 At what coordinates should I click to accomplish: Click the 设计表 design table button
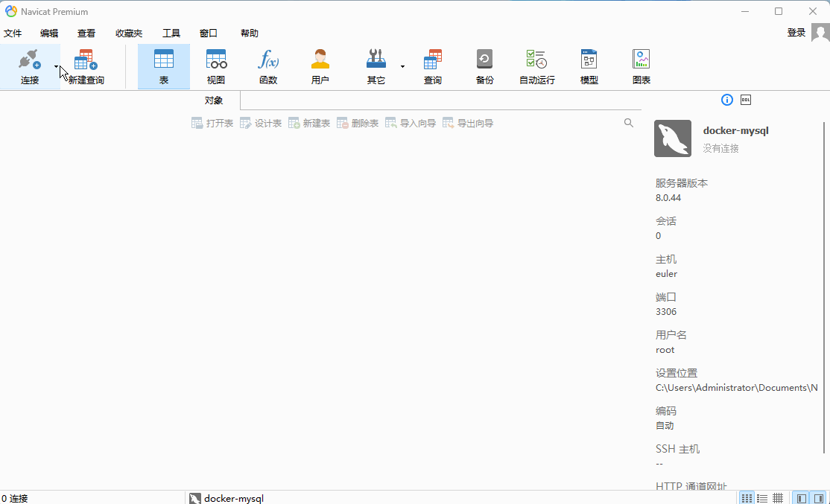(261, 124)
